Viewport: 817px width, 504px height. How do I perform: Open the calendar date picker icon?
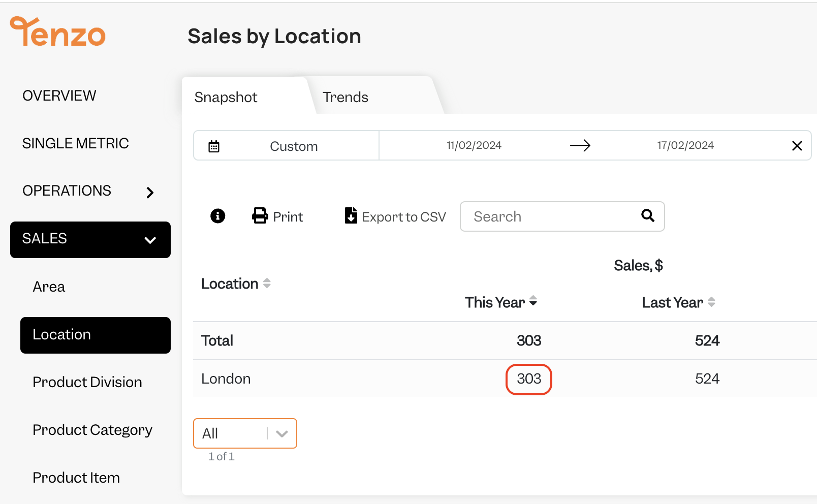point(214,146)
